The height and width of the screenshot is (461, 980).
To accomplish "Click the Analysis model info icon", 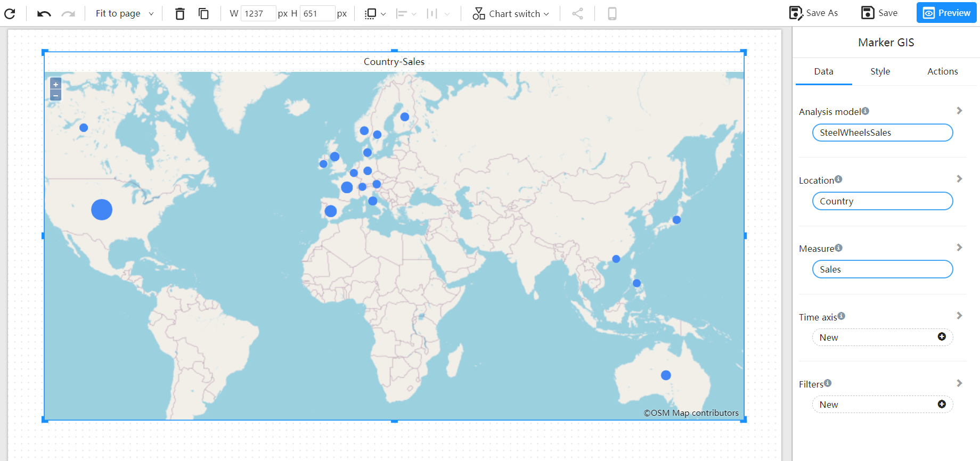I will point(865,111).
